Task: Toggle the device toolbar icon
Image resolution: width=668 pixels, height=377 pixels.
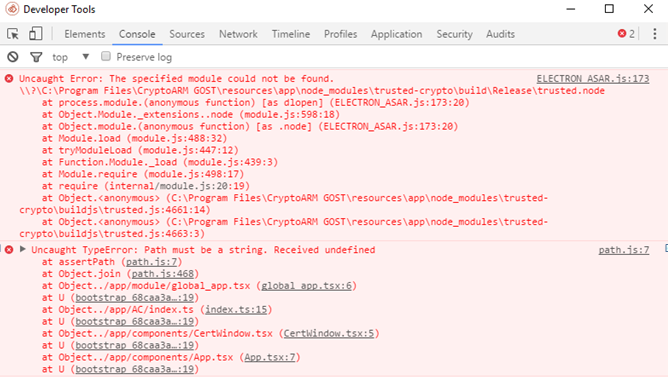Action: point(35,34)
